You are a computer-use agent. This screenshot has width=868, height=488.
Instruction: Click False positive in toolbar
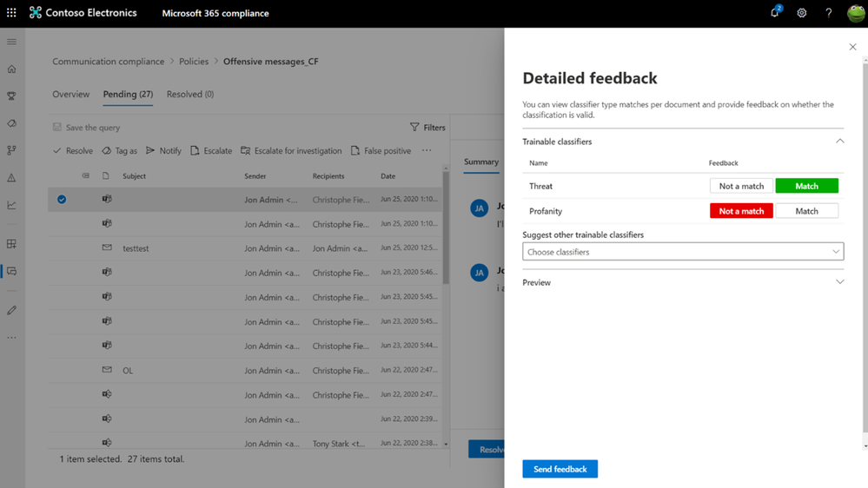coord(381,150)
